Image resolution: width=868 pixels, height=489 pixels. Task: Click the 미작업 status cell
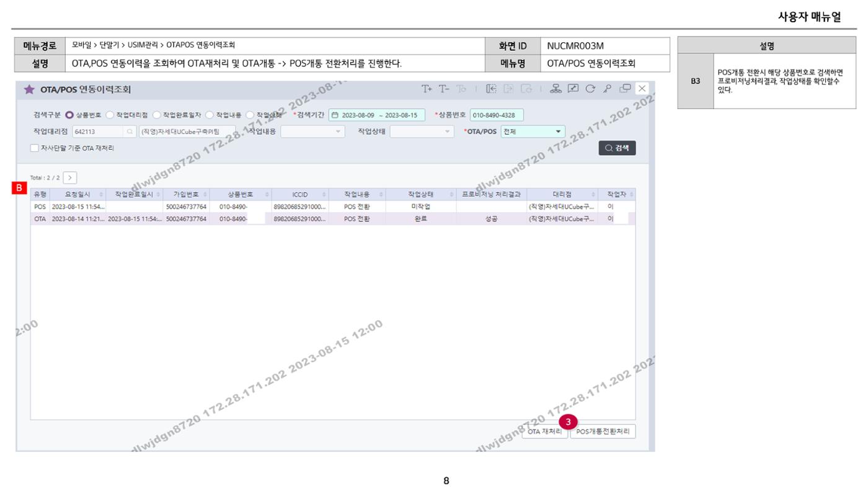click(421, 207)
